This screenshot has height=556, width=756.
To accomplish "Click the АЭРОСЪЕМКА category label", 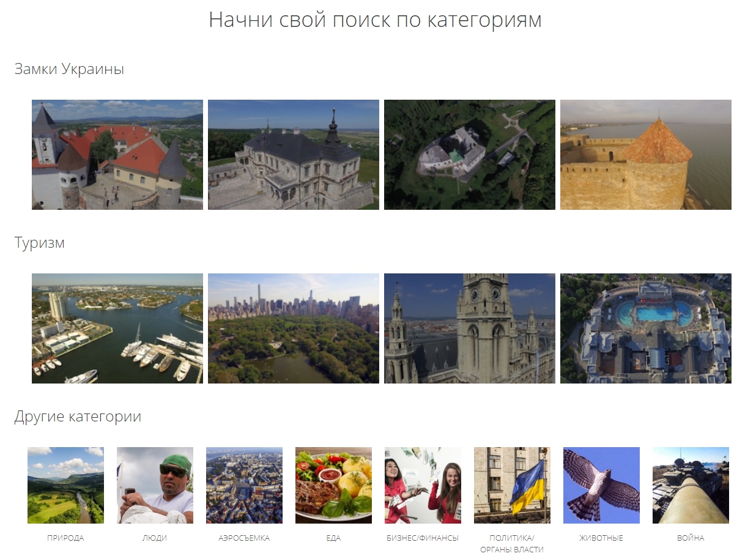I will [244, 538].
